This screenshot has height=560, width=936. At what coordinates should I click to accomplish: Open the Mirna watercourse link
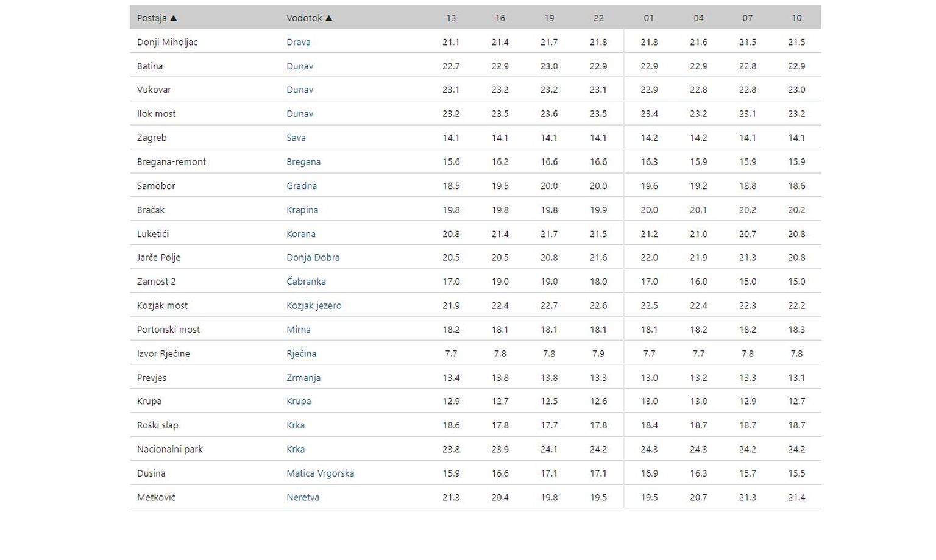tap(299, 330)
